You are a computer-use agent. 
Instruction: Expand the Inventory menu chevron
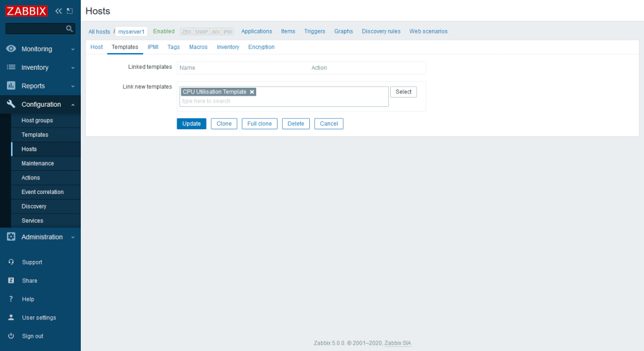point(73,68)
